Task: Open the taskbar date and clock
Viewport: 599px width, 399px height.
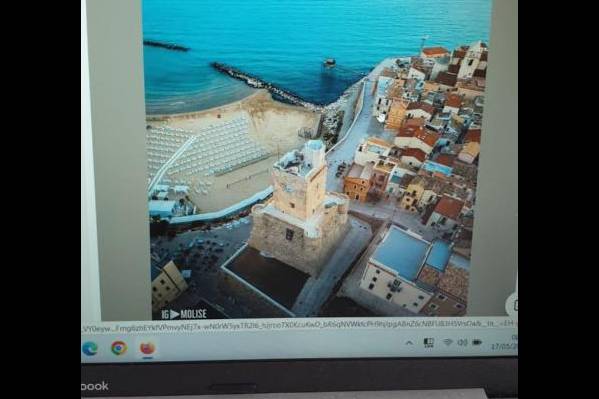Action: [x=504, y=343]
